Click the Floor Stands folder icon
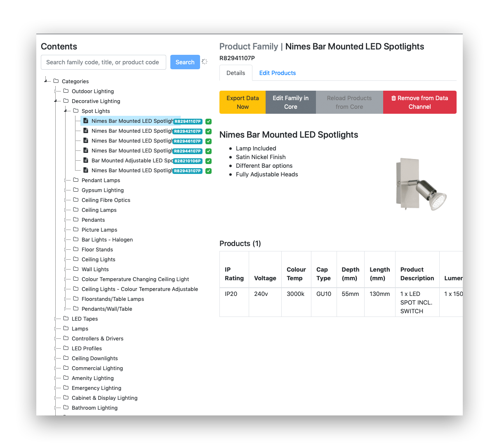The width and height of the screenshot is (497, 448). click(x=76, y=249)
